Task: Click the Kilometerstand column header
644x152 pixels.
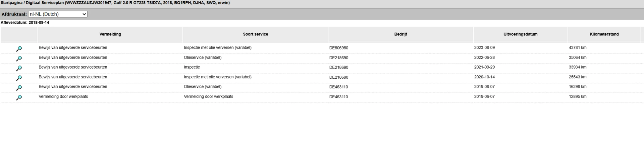Action: (x=604, y=34)
